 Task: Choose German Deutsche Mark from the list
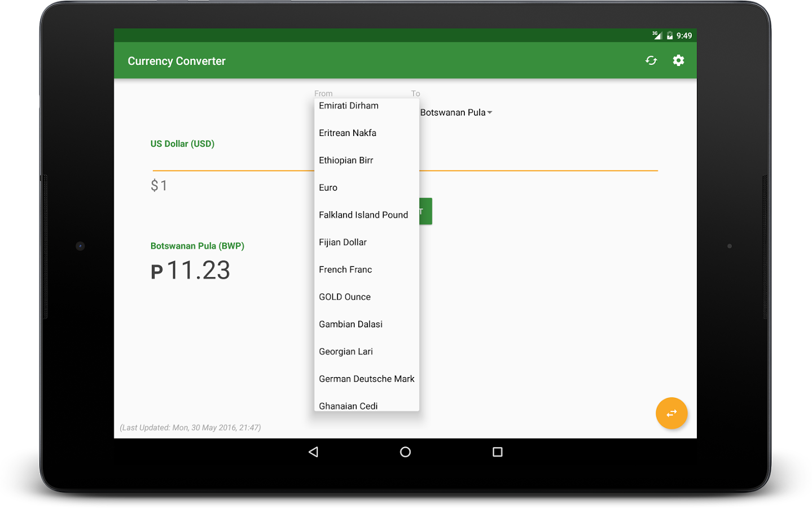point(366,378)
